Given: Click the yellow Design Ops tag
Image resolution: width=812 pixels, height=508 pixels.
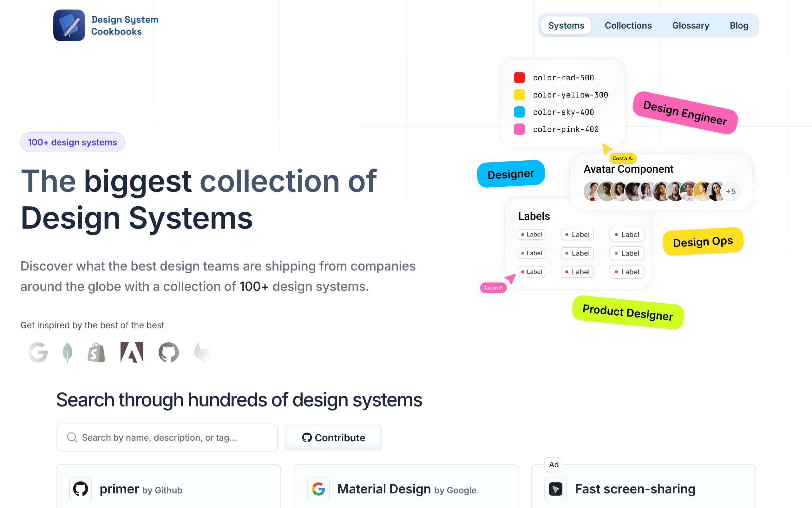Looking at the screenshot, I should (703, 242).
